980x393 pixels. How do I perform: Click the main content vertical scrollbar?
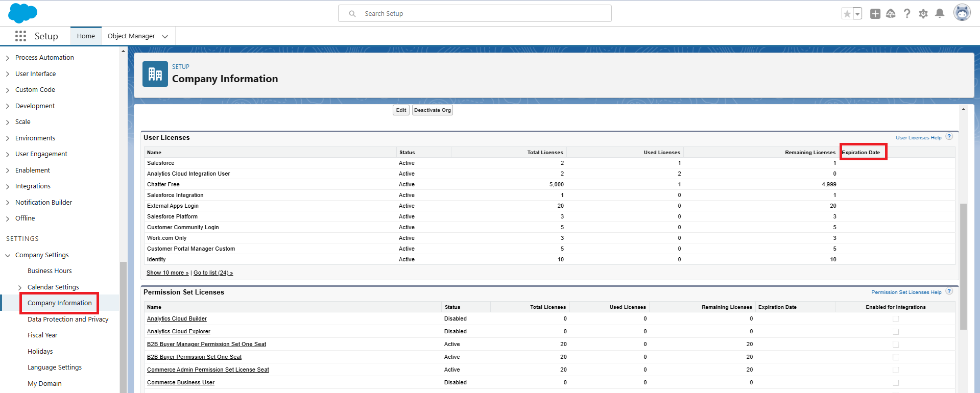click(963, 266)
